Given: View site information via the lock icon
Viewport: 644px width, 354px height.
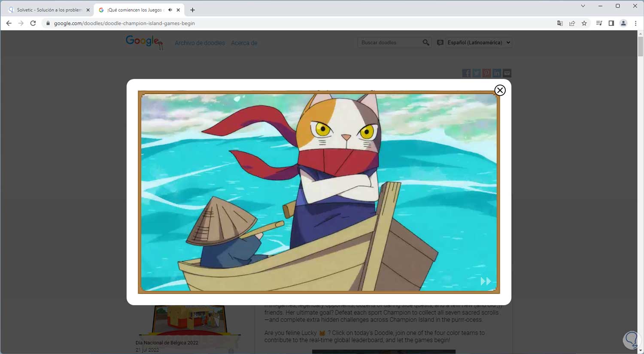Looking at the screenshot, I should pyautogui.click(x=48, y=23).
